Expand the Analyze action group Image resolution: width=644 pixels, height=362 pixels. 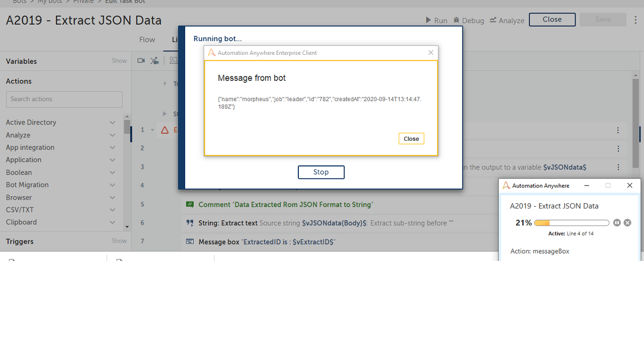click(x=113, y=135)
